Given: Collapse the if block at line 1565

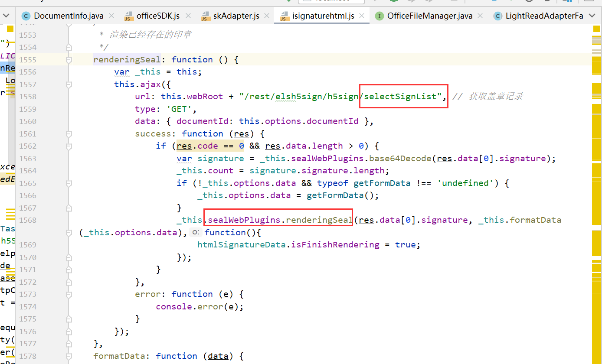Looking at the screenshot, I should [x=69, y=183].
